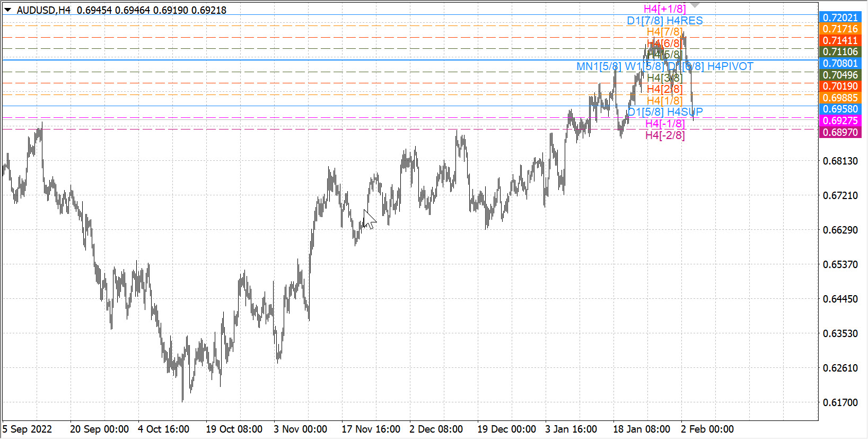Screen dimensions: 868x439
Task: Click the orange 0.69885 price label
Action: tap(840, 98)
